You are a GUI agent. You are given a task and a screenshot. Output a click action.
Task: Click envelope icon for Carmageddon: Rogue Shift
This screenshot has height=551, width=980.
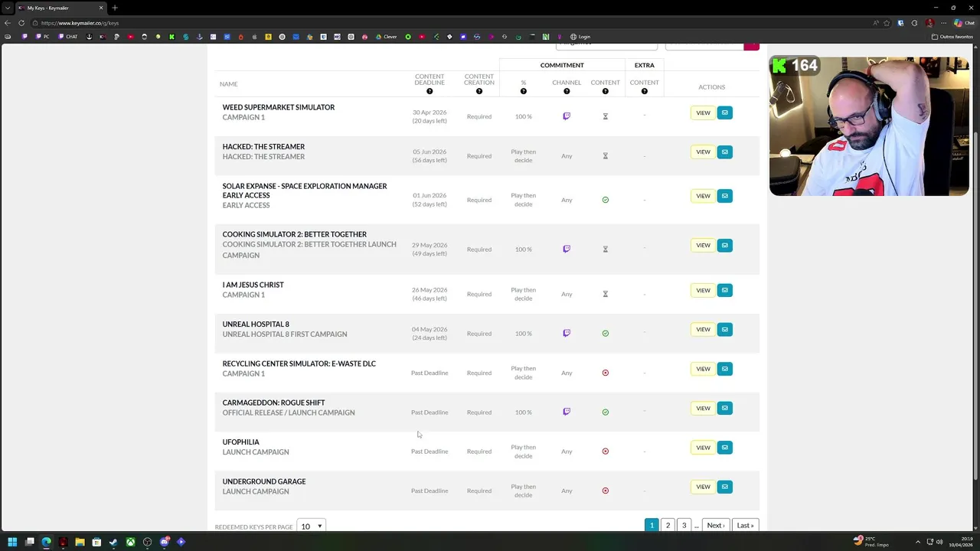click(x=724, y=408)
